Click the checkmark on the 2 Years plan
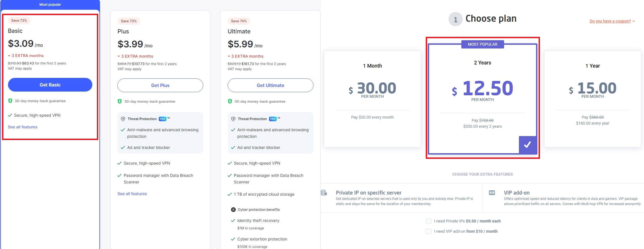644x249 pixels. 527,145
